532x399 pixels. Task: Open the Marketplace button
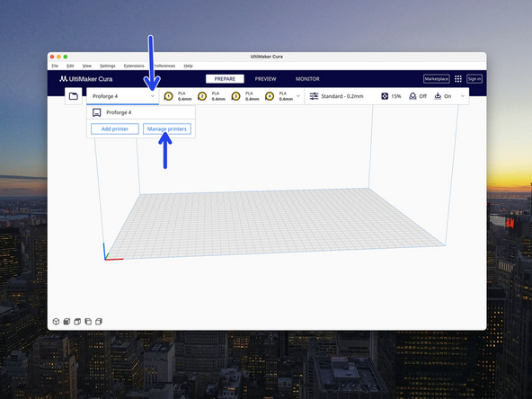(437, 79)
